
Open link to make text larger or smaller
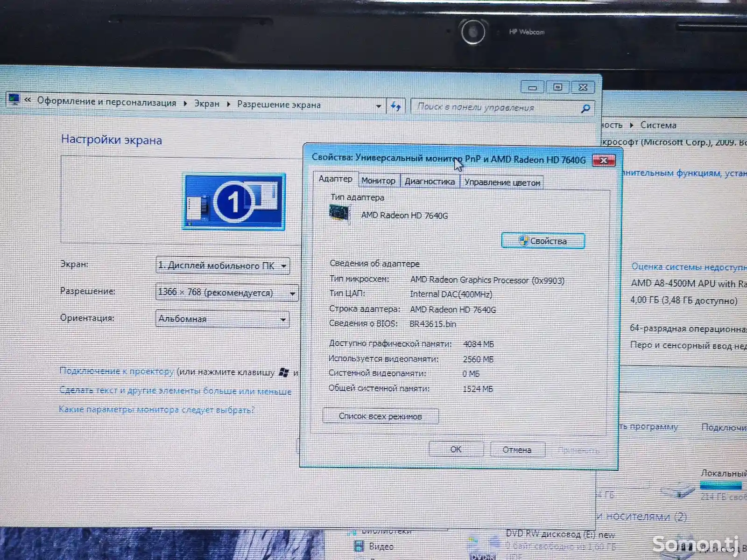175,391
